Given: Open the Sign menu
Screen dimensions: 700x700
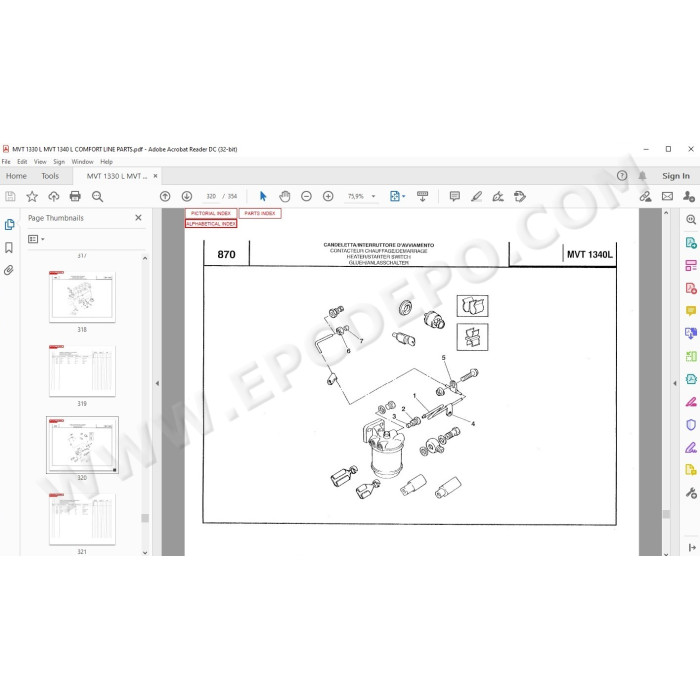Looking at the screenshot, I should (x=59, y=162).
